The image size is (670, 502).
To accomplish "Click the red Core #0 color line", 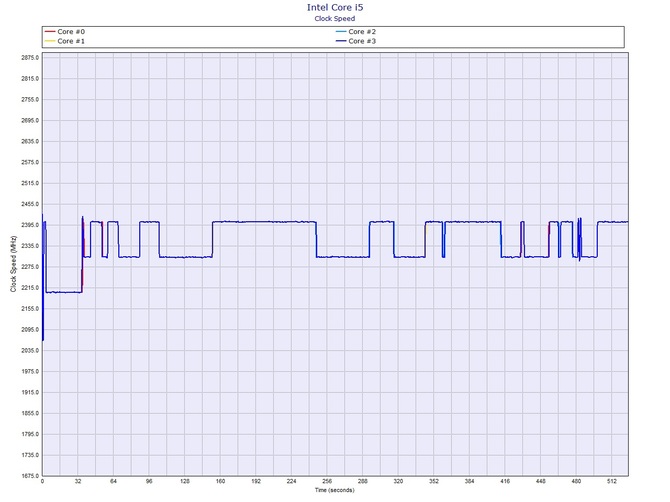I will 50,32.
